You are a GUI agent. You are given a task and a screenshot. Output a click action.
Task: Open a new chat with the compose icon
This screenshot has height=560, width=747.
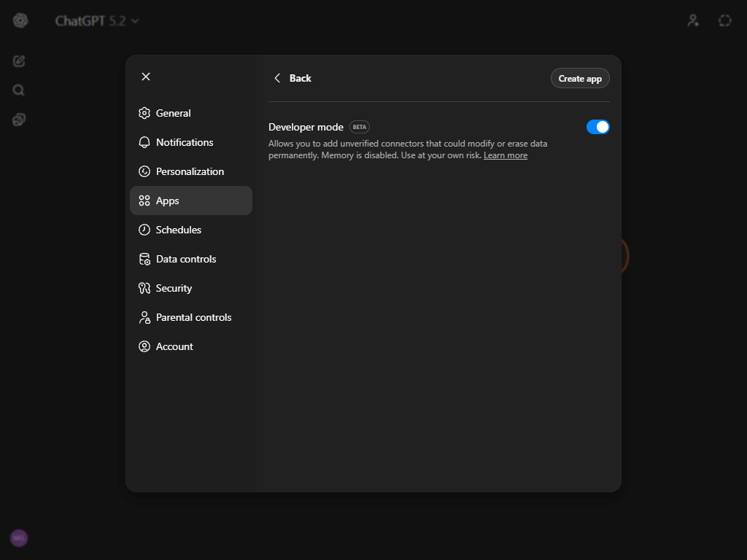click(18, 61)
